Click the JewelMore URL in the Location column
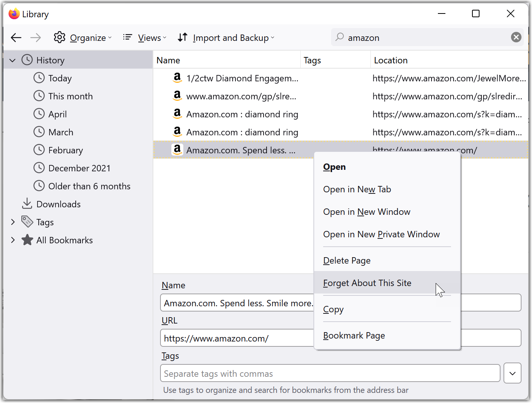This screenshot has height=403, width=532. click(x=449, y=78)
